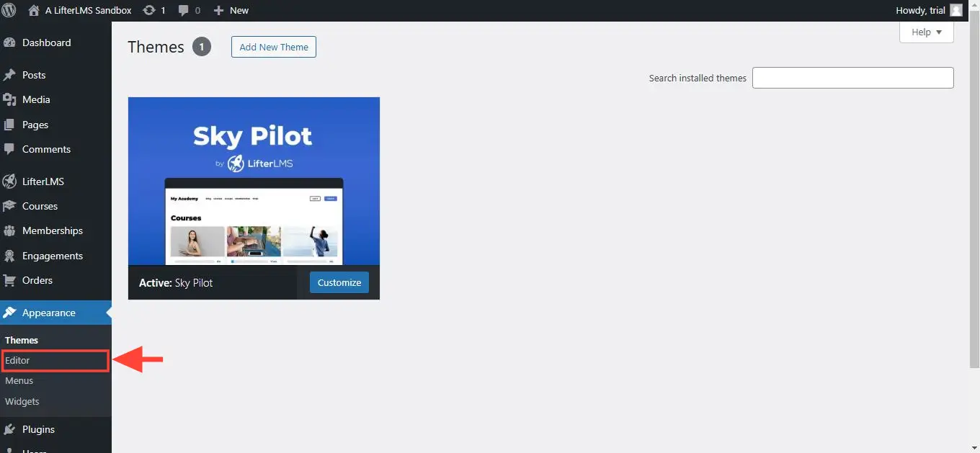Click the Add New Theme button
Image resolution: width=980 pixels, height=453 pixels.
[x=274, y=47]
